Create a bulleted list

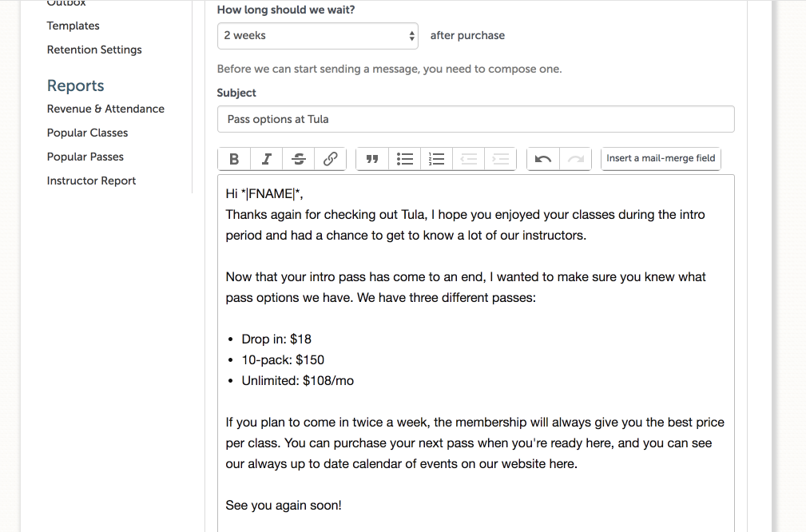click(x=404, y=159)
